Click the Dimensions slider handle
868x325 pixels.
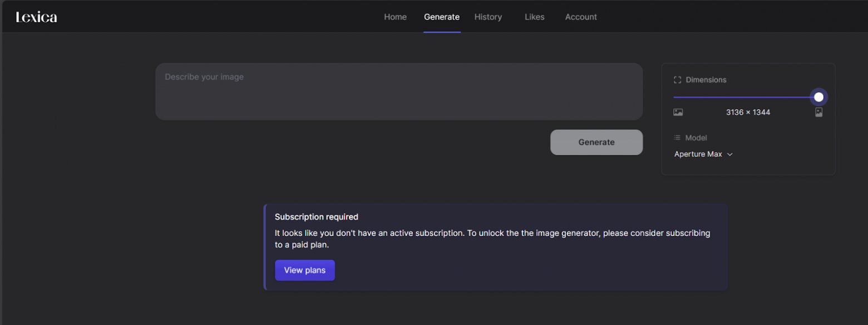pos(818,97)
